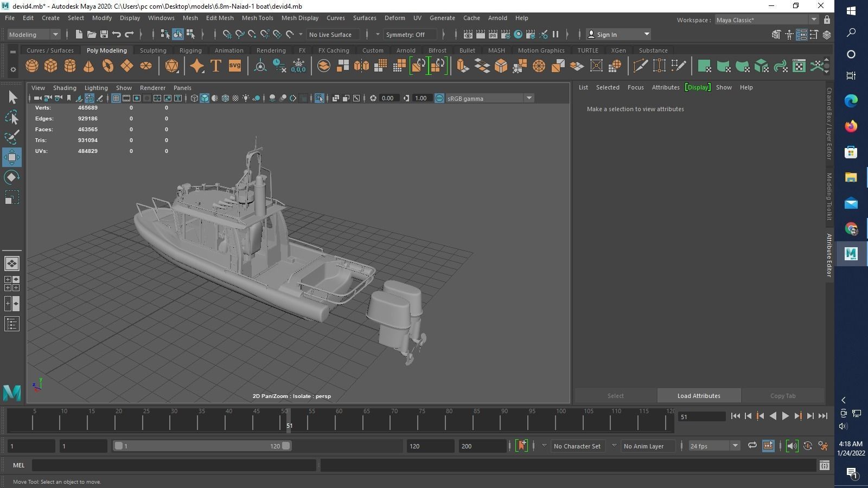The image size is (868, 488).
Task: Click the play forwards button
Action: coord(785,416)
